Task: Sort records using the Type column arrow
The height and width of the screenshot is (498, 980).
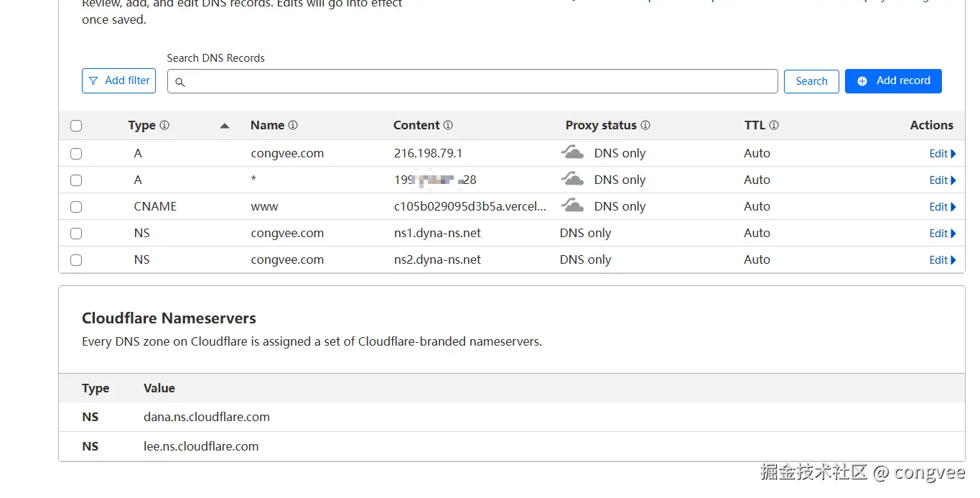Action: [x=225, y=126]
